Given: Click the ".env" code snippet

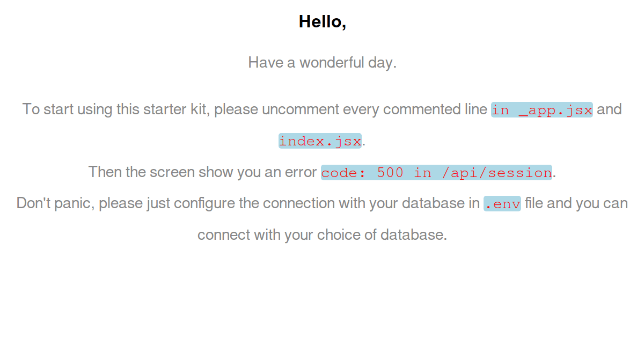Looking at the screenshot, I should [x=502, y=204].
